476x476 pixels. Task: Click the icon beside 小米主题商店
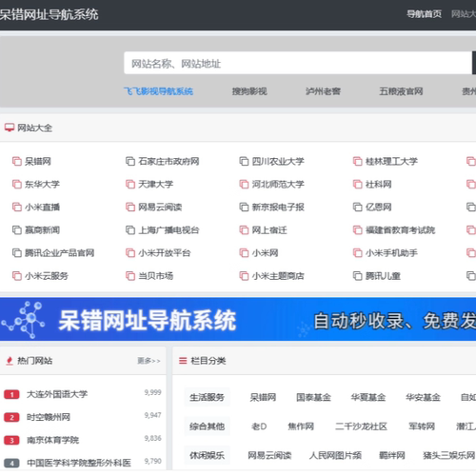pos(244,276)
